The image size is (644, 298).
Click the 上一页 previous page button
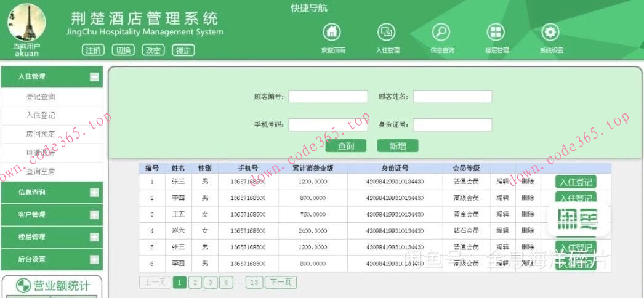[155, 283]
